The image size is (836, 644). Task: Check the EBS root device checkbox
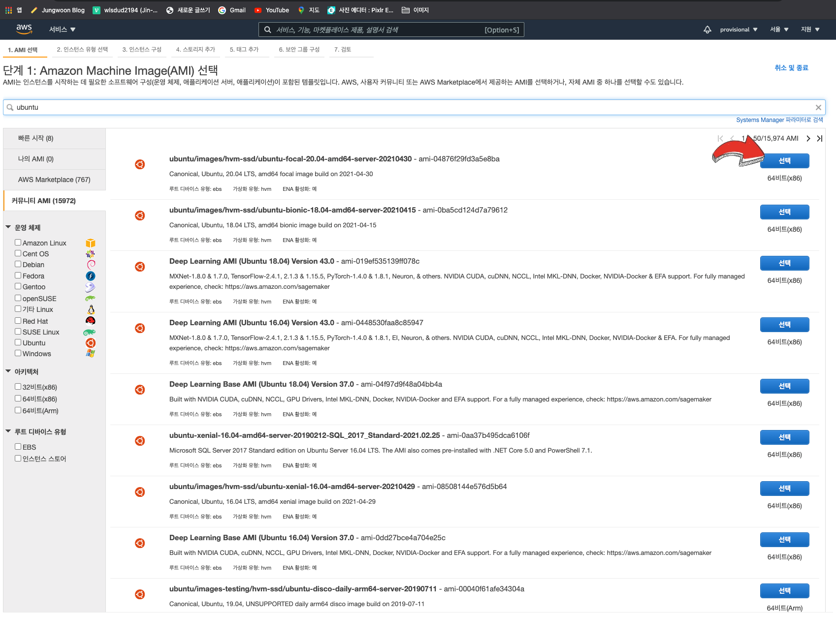(x=18, y=447)
